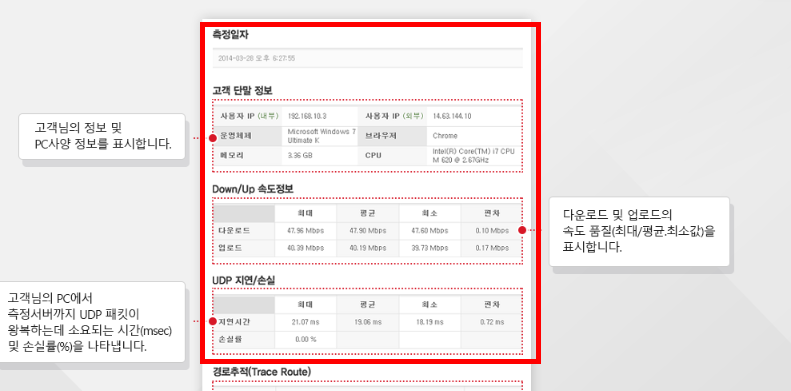The height and width of the screenshot is (391, 791).
Task: Click the 사용자 IP (외부) label
Action: (x=394, y=116)
